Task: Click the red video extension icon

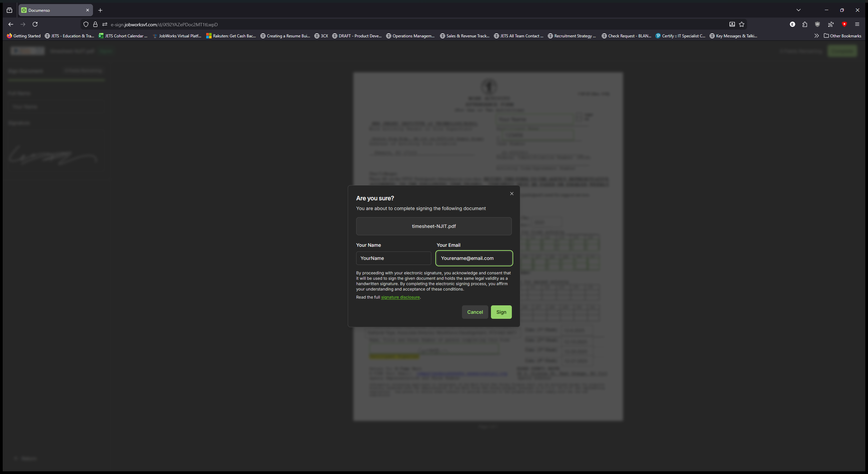Action: click(844, 24)
